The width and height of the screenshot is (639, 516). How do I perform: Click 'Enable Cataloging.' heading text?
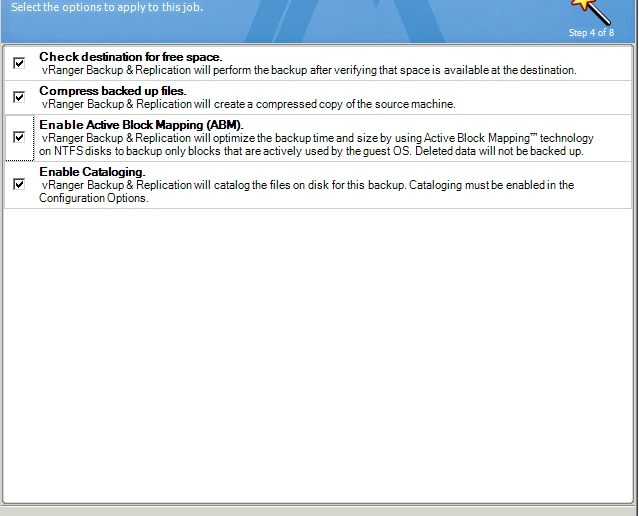tap(92, 172)
